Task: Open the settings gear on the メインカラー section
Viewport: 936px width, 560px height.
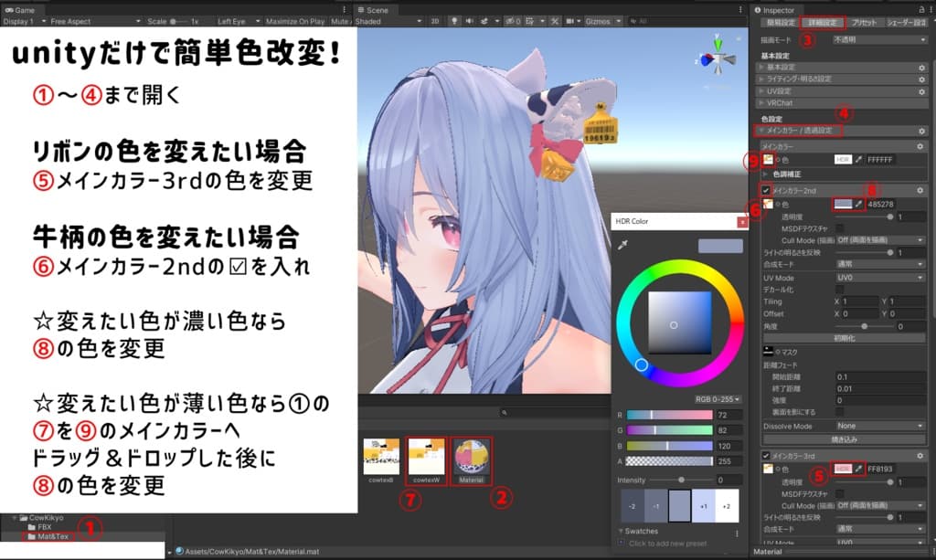Action: click(x=921, y=147)
